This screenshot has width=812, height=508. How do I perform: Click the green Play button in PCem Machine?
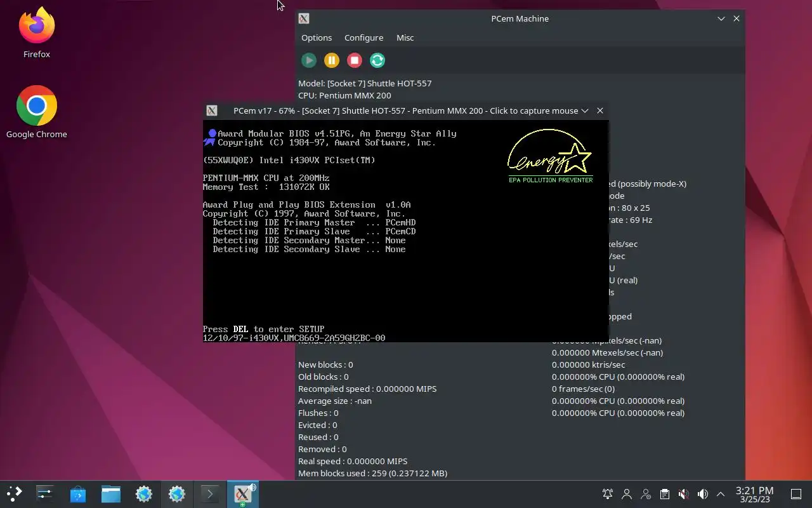(309, 60)
